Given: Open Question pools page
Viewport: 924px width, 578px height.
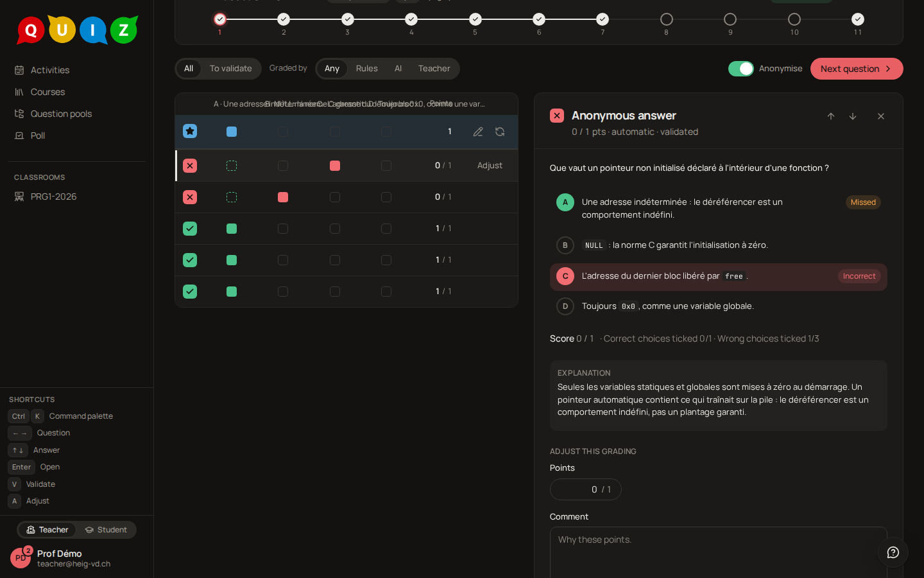Looking at the screenshot, I should [76, 114].
